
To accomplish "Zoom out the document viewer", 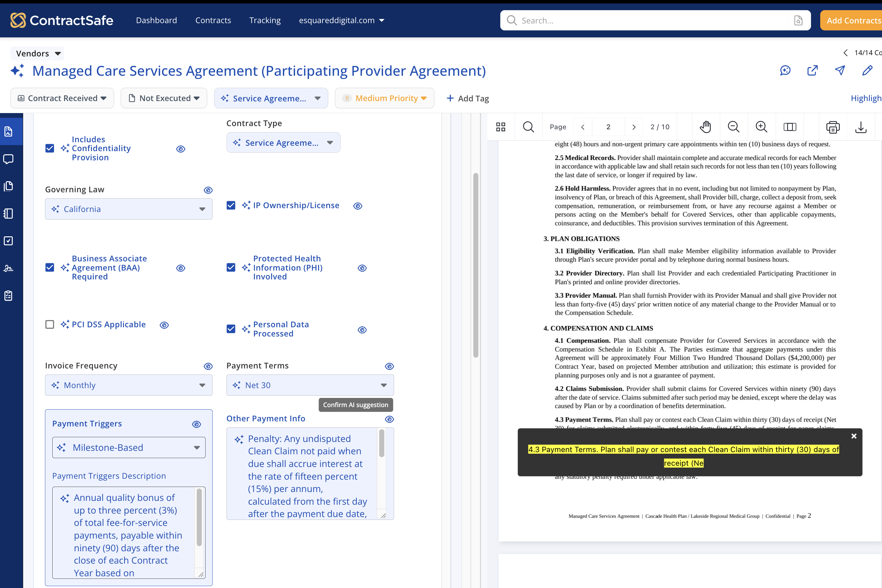I will click(733, 127).
